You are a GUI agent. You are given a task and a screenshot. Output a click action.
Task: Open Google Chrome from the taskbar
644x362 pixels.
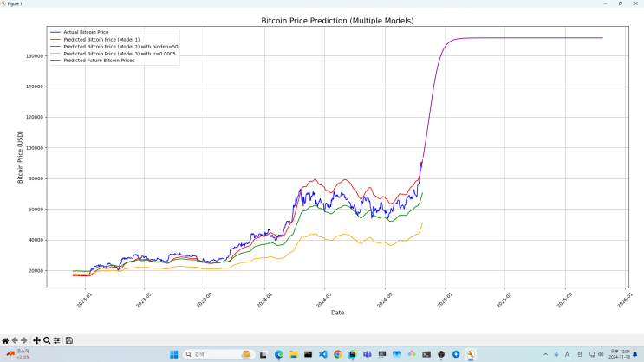point(338,354)
